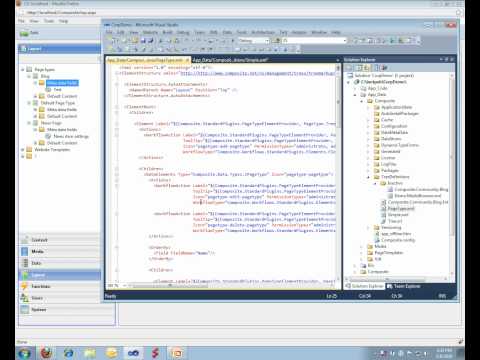
Task: Select the Functions perspective in the browser sidebar
Action: [x=60, y=286]
